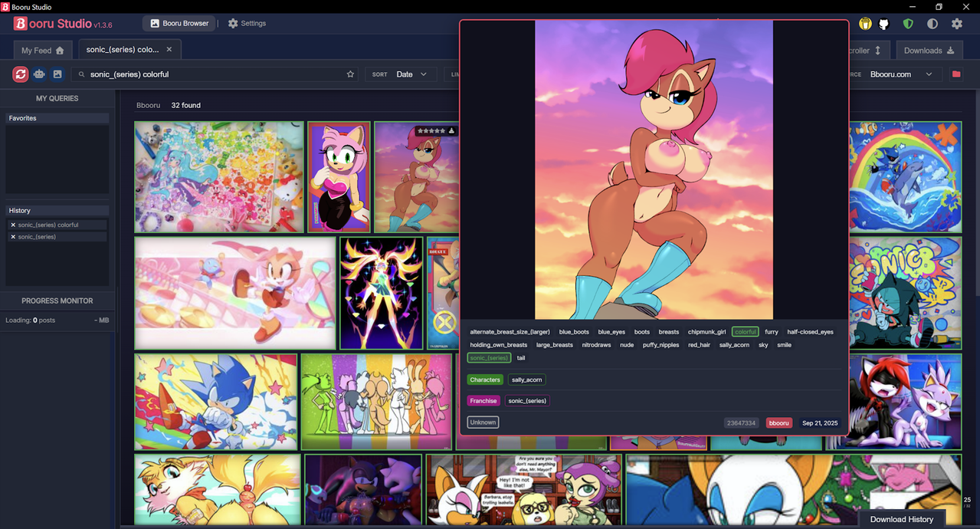Image resolution: width=980 pixels, height=529 pixels.
Task: Open the Sonic with stars thumbnail
Action: click(x=216, y=402)
